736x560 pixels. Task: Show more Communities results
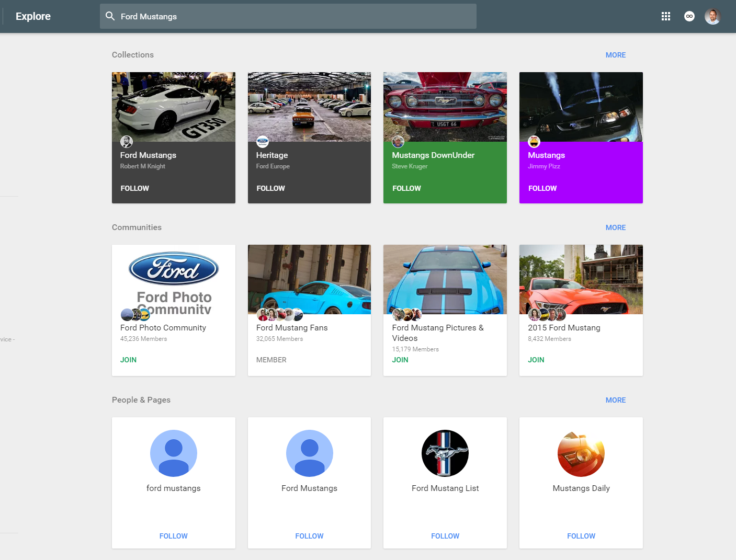[615, 227]
